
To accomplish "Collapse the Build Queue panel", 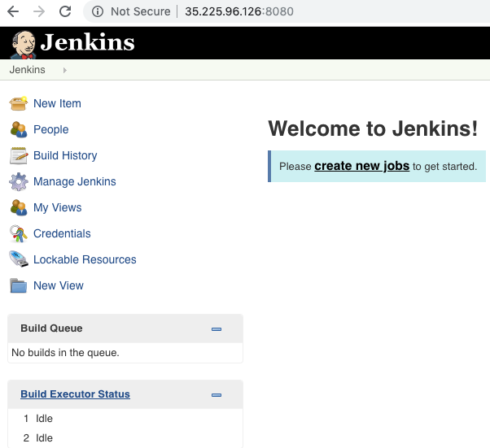I will (217, 329).
